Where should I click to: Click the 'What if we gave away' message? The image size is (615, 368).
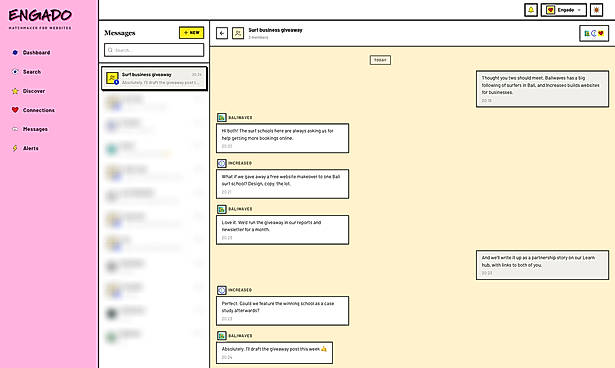(282, 184)
